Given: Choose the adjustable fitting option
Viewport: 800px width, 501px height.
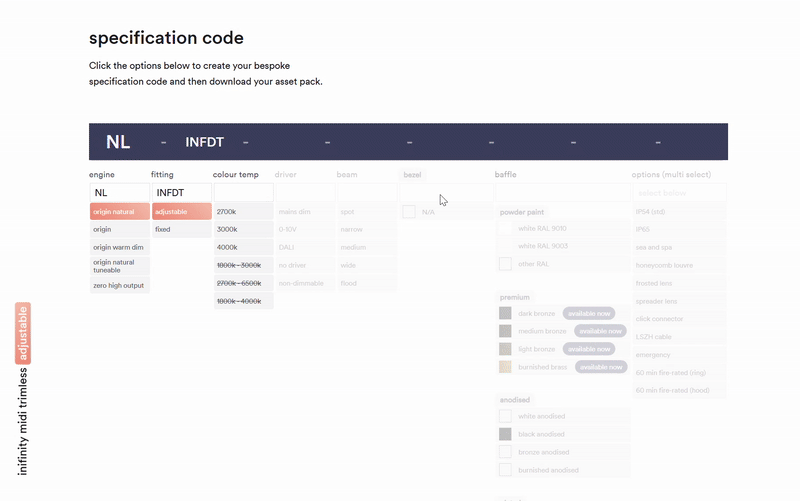Looking at the screenshot, I should pyautogui.click(x=182, y=211).
